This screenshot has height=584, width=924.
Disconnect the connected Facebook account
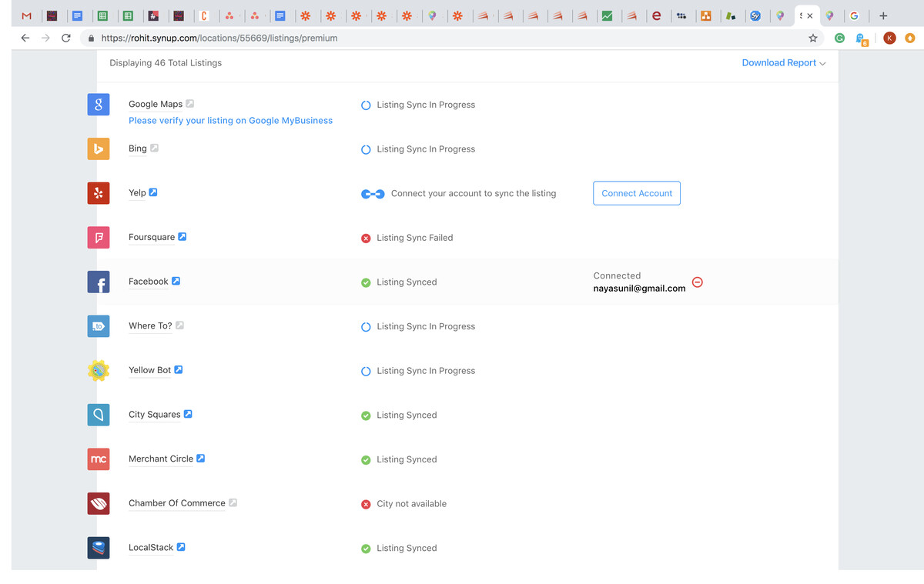(698, 282)
